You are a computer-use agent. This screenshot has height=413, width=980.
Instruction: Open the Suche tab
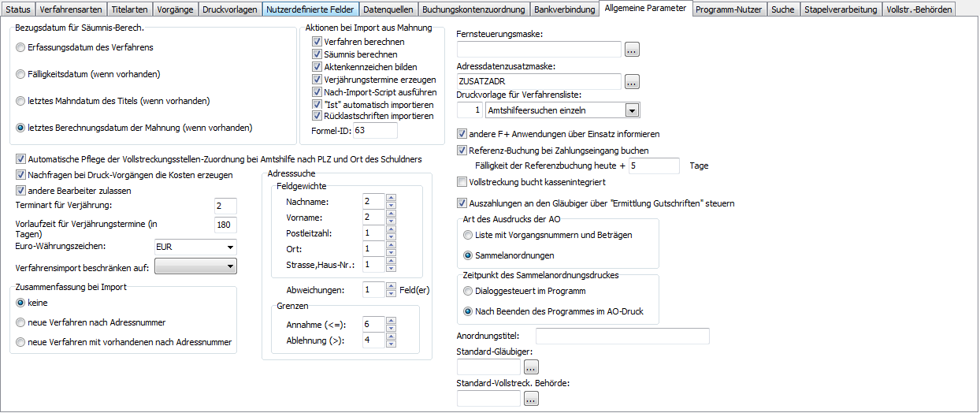tap(782, 9)
